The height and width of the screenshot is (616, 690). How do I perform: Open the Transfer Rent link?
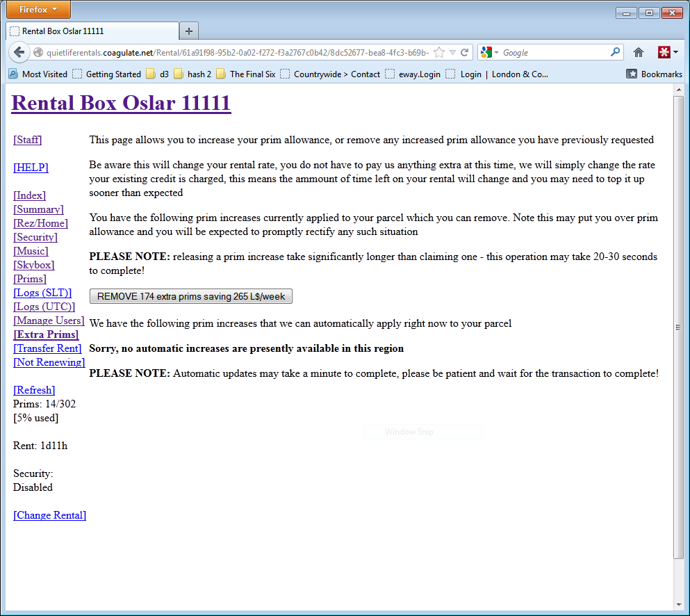pos(47,348)
